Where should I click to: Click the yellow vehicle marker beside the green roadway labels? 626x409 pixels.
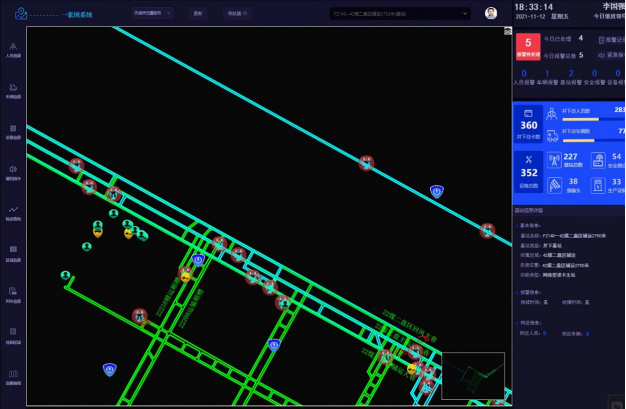point(185,276)
